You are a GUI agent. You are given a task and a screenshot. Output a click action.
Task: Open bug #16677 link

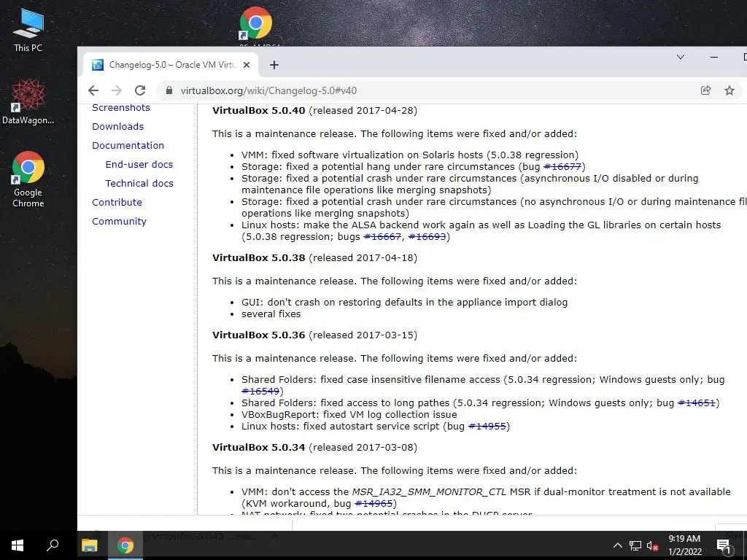point(562,167)
